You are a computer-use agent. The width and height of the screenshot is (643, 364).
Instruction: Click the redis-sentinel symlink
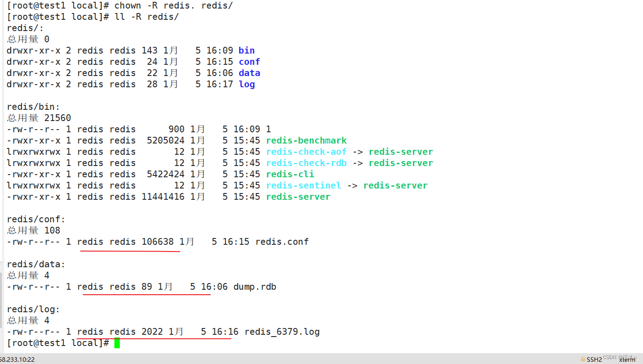(303, 185)
